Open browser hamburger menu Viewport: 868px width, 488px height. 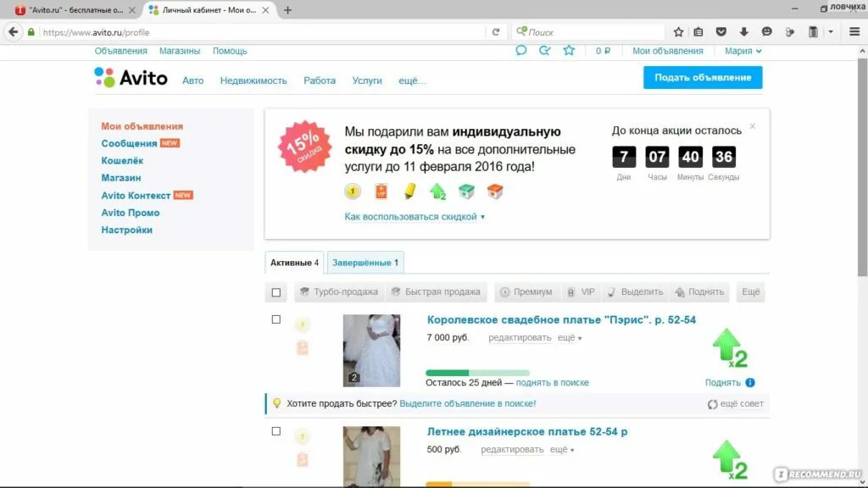[854, 32]
